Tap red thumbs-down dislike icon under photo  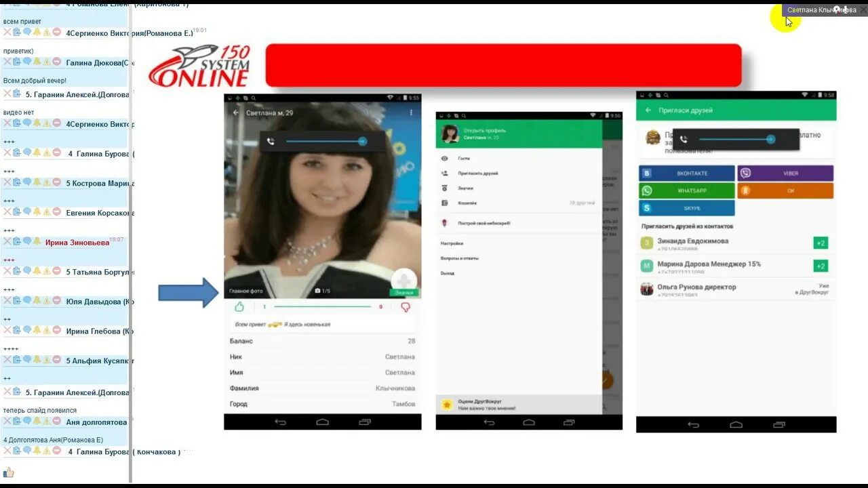[x=406, y=307]
